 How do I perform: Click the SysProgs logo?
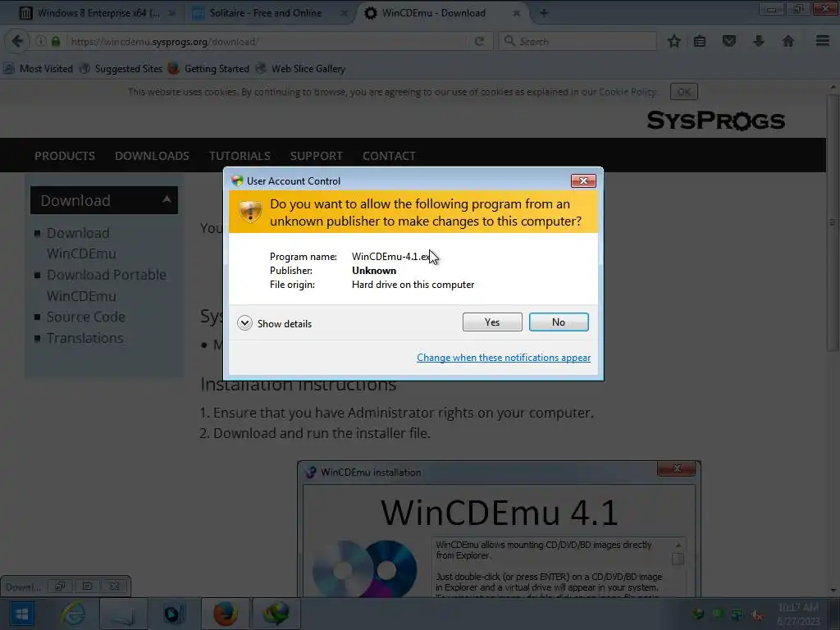click(x=715, y=121)
